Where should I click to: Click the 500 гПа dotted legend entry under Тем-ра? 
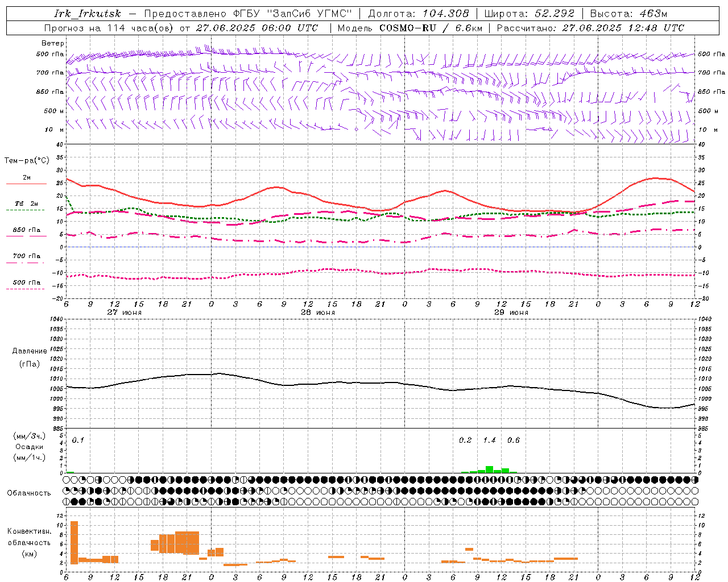click(x=26, y=282)
